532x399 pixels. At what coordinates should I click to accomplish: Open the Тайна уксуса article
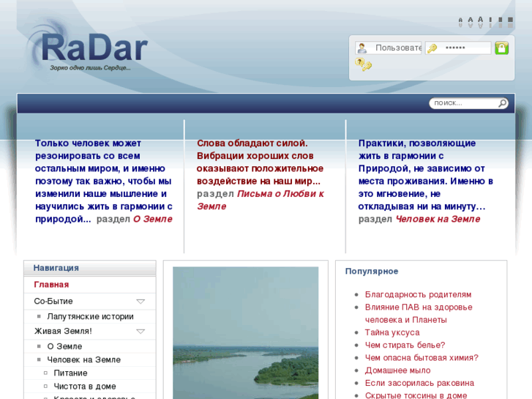(392, 332)
